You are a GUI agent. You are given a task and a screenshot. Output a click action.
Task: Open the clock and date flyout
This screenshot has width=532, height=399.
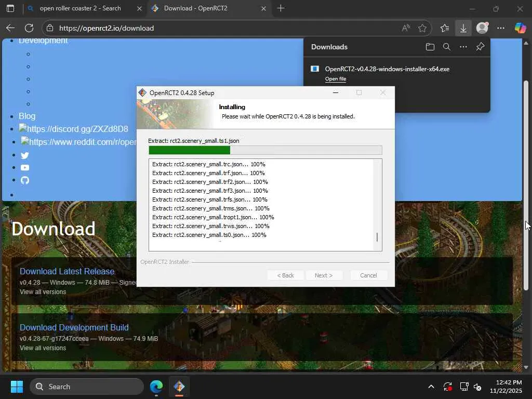(x=506, y=387)
